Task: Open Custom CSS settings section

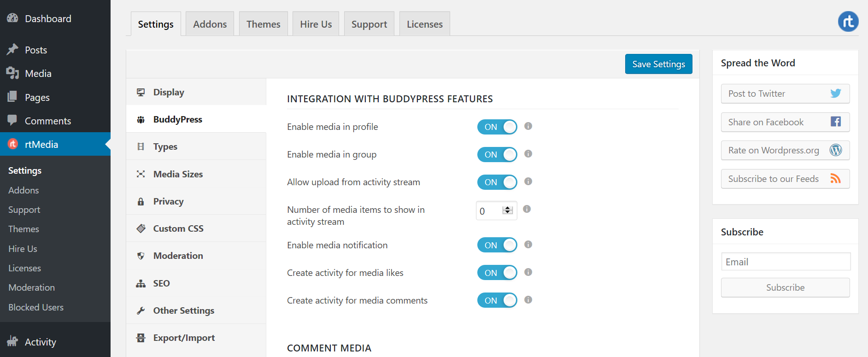Action: (x=196, y=228)
